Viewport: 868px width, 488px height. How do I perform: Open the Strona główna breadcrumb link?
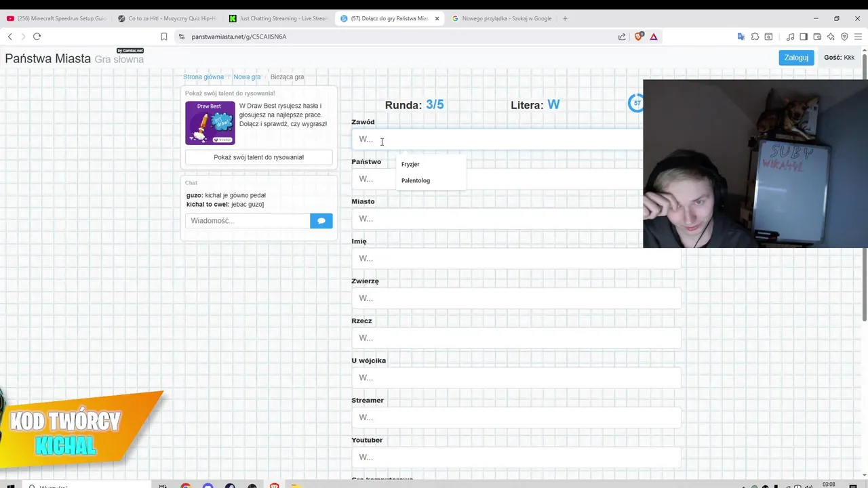click(203, 77)
